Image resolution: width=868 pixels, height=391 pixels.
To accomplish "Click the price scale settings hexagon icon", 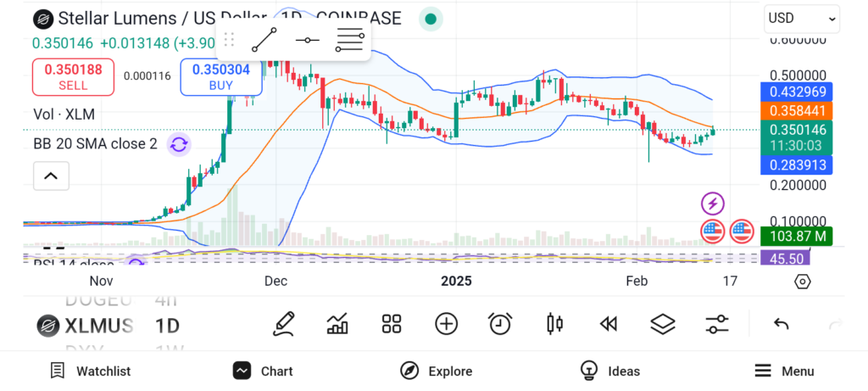I will [x=803, y=282].
